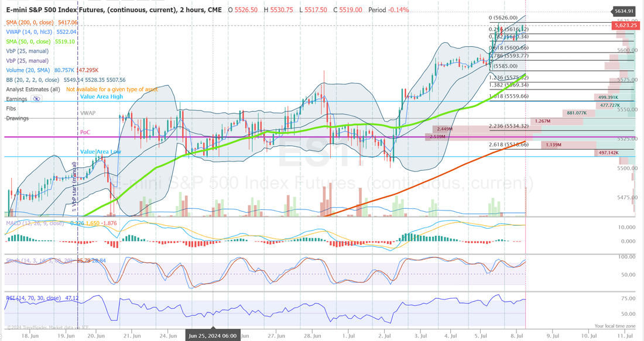Click the 497.142K volume profile bar label
Screen dimensions: 644x341
coord(608,153)
